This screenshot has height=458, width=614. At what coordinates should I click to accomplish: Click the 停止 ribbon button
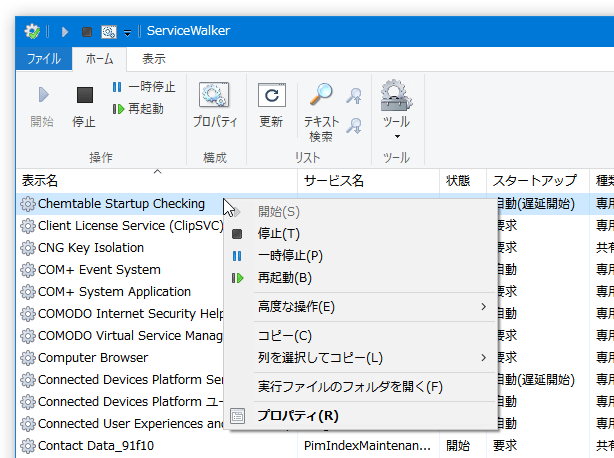click(84, 107)
